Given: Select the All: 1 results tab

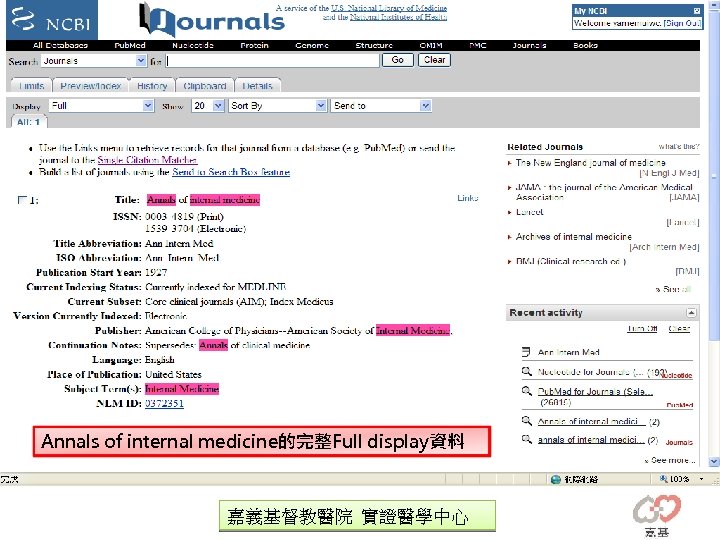Looking at the screenshot, I should (29, 122).
